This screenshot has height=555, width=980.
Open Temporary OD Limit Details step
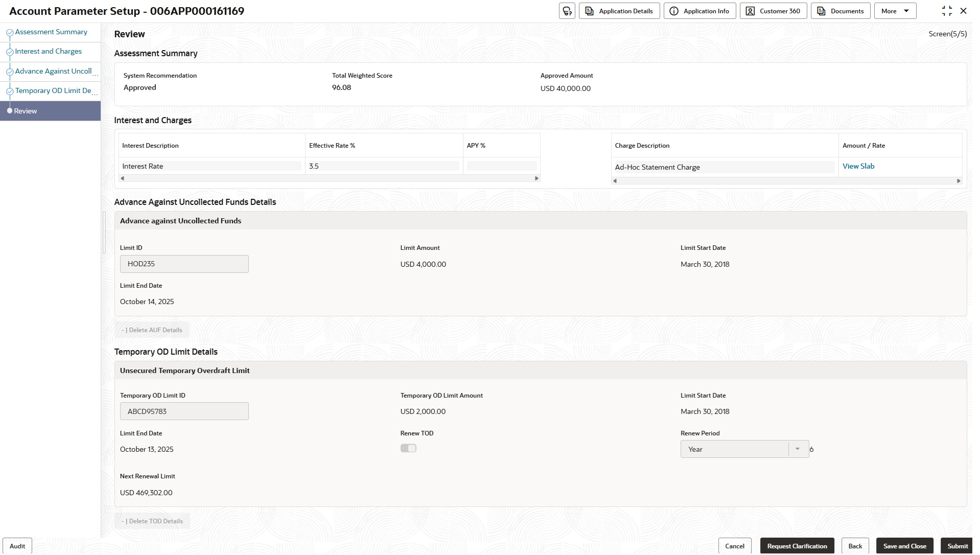pos(53,90)
